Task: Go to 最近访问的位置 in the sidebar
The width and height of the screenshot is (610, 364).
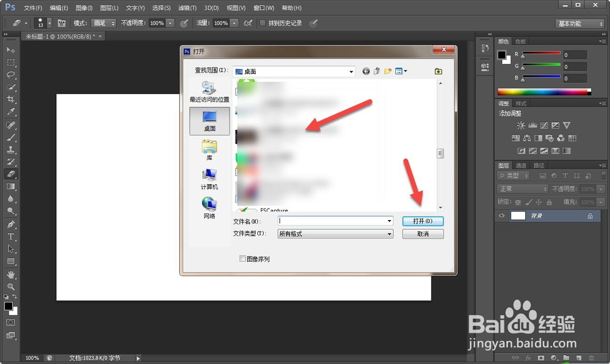Action: [x=209, y=92]
